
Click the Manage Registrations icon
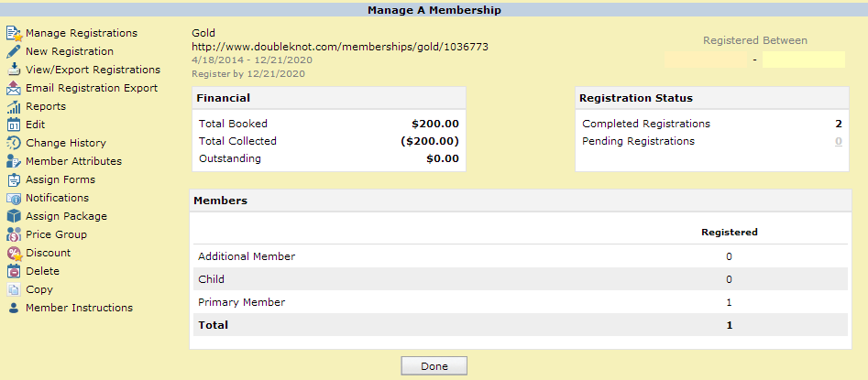click(x=14, y=34)
